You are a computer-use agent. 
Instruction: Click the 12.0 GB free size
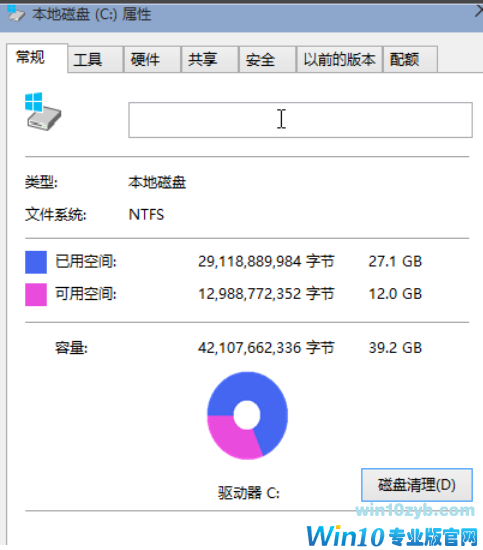[x=395, y=294]
